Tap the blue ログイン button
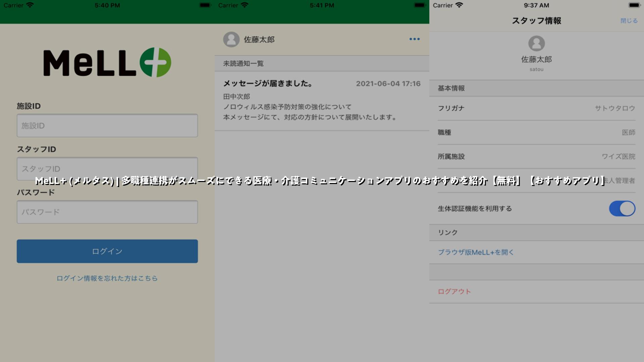 click(x=107, y=251)
